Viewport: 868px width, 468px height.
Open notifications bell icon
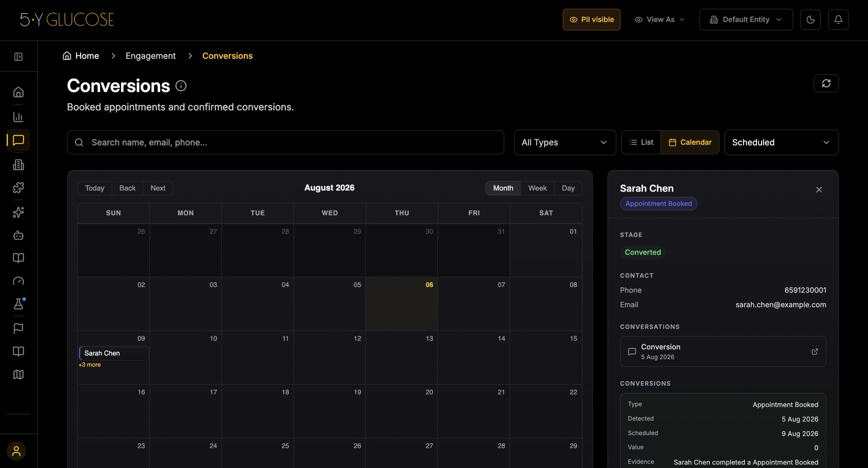click(838, 19)
